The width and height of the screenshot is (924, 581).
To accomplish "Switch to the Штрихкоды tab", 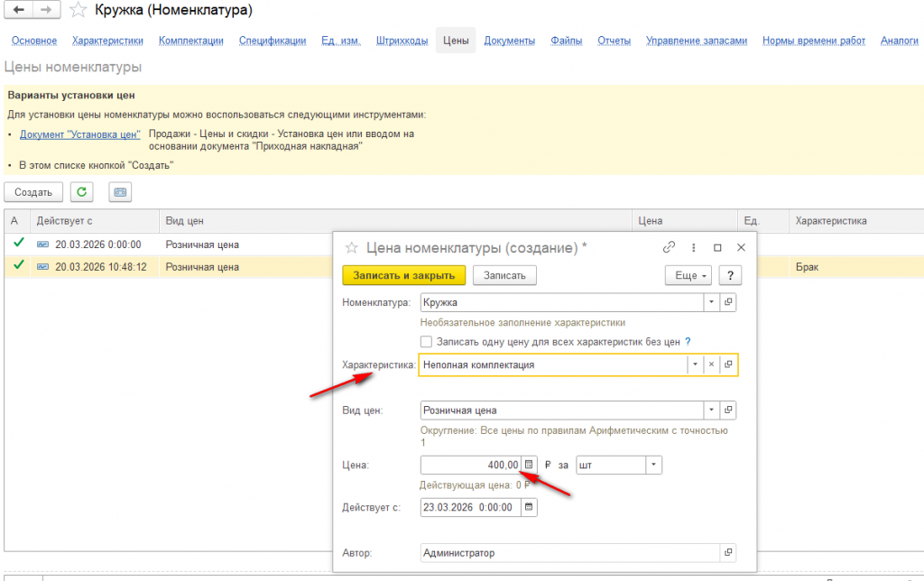I will coord(402,41).
